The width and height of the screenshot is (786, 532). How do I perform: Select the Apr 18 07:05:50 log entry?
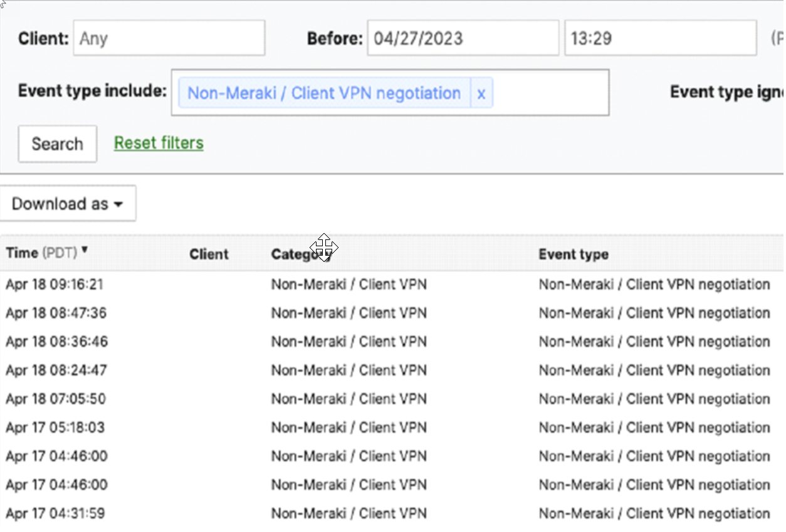pyautogui.click(x=56, y=399)
